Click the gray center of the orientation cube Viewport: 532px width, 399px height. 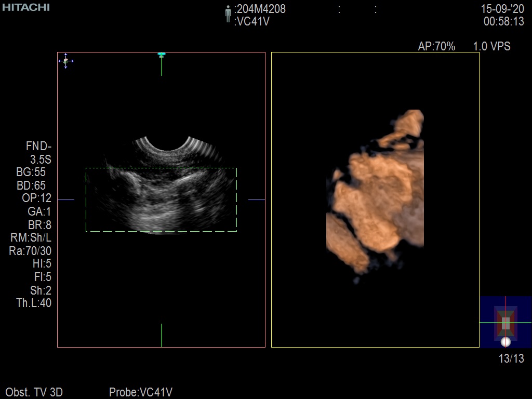pos(506,323)
